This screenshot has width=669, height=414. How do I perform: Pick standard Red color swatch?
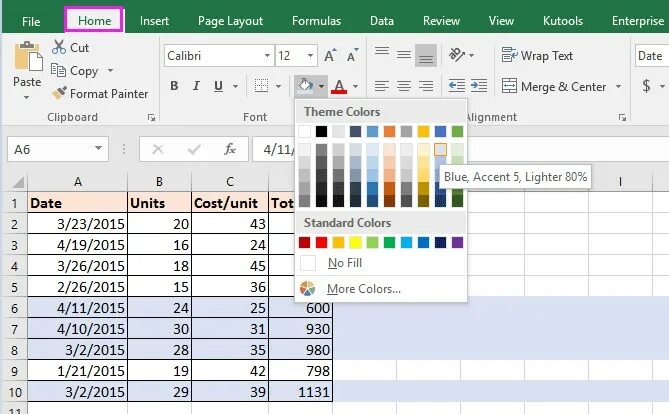tap(321, 243)
